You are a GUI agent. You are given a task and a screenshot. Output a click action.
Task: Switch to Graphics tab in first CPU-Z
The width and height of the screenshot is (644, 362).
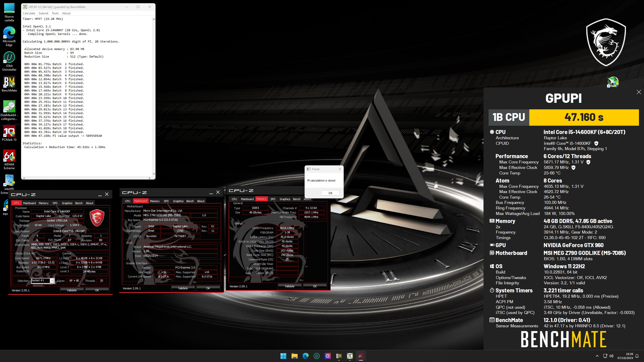click(67, 203)
